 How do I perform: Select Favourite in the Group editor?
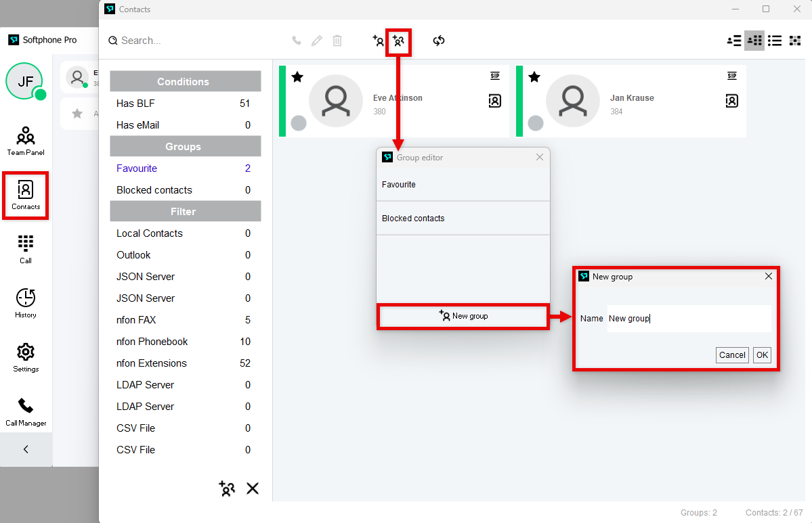[463, 185]
